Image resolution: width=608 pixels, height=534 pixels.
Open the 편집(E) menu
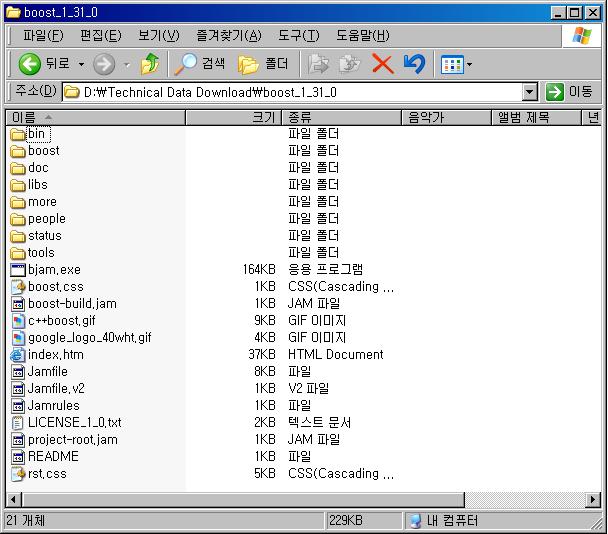(x=100, y=36)
